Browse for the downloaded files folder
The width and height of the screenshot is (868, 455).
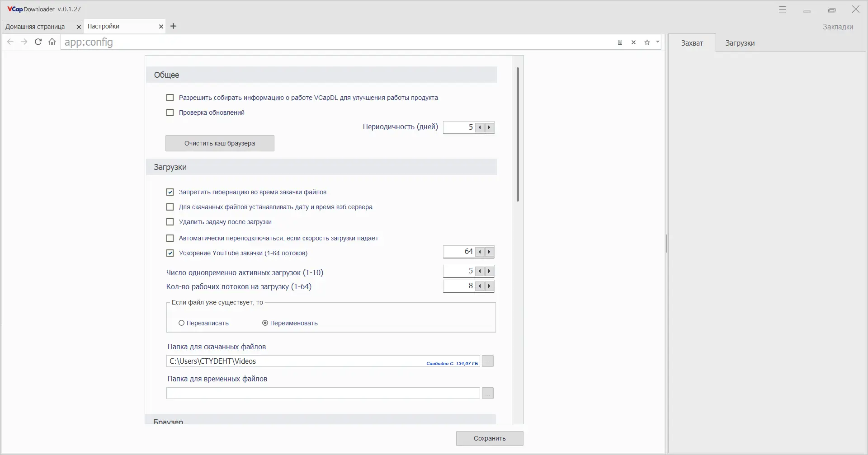[x=488, y=361]
